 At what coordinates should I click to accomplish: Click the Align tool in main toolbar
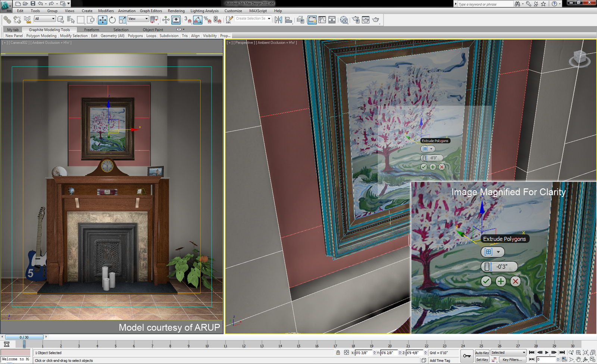point(288,19)
